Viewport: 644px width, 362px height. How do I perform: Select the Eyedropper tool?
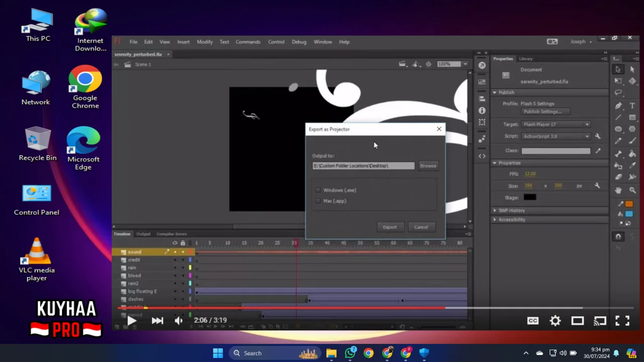[x=632, y=165]
